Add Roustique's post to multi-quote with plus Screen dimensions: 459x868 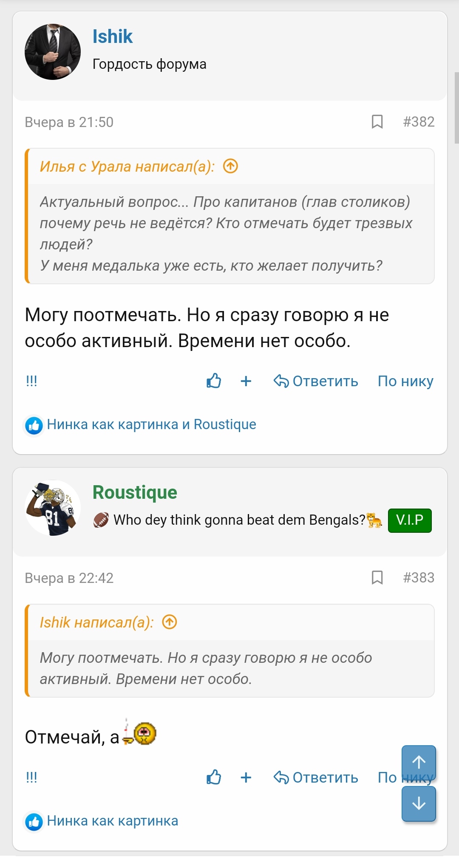coord(246,778)
